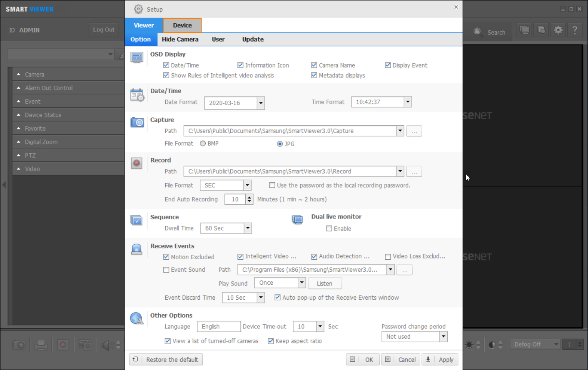Open the Hide Camera sub-tab

pos(180,39)
